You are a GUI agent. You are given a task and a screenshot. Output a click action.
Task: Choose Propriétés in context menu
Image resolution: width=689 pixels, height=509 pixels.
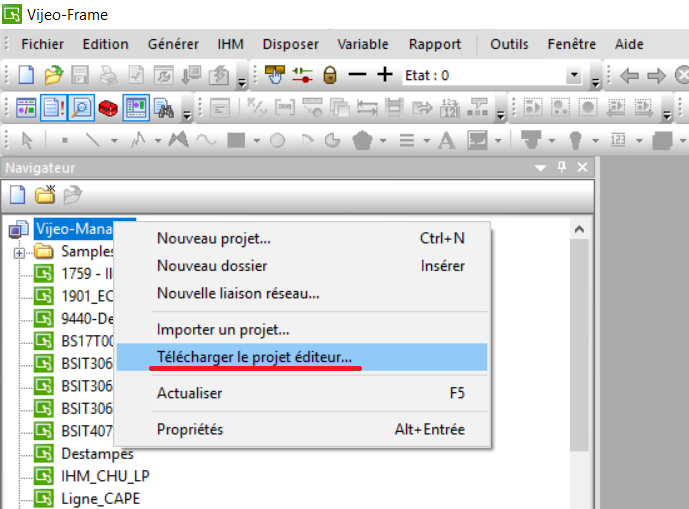(301, 429)
